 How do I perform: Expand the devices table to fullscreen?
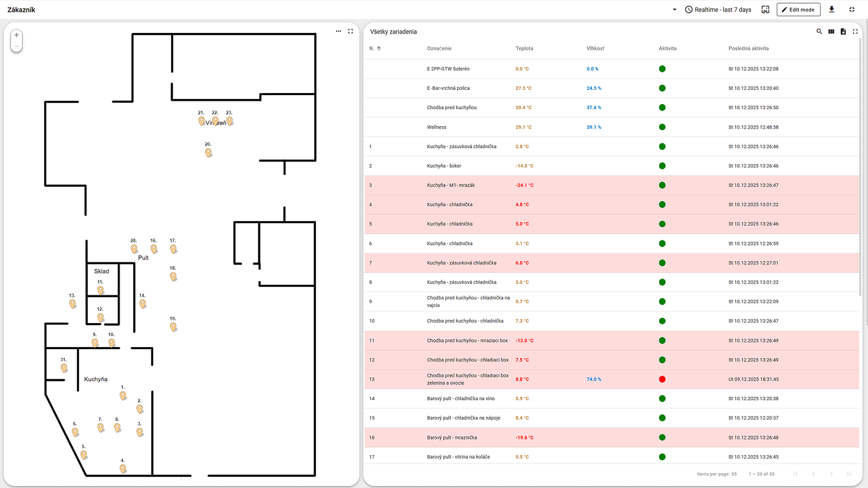pos(855,32)
